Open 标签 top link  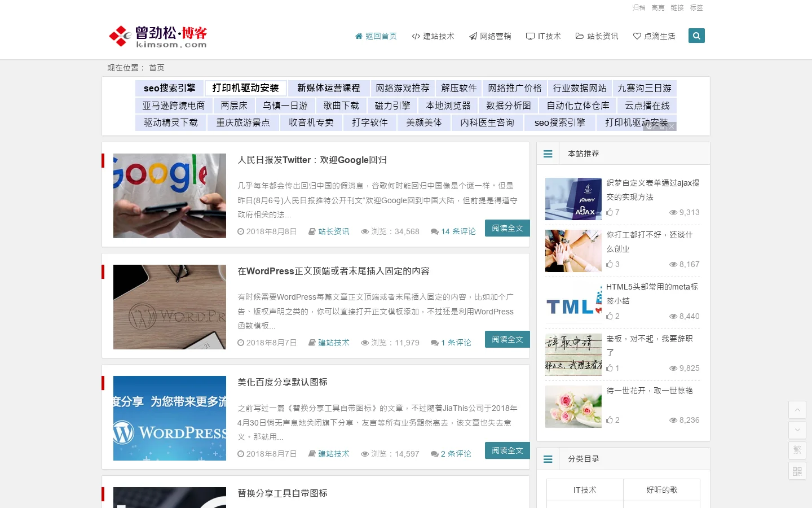click(x=696, y=8)
